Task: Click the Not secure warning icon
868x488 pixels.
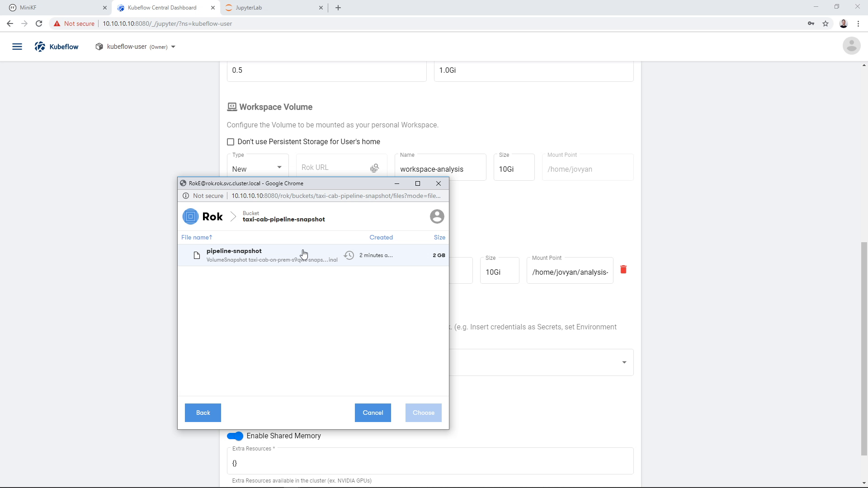Action: [57, 23]
